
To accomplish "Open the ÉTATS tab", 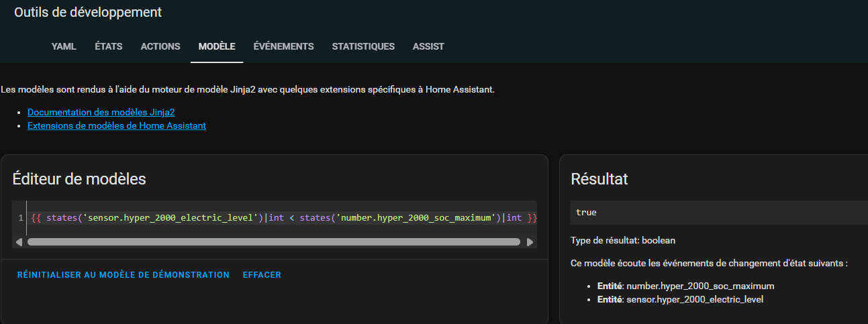I will pos(108,46).
